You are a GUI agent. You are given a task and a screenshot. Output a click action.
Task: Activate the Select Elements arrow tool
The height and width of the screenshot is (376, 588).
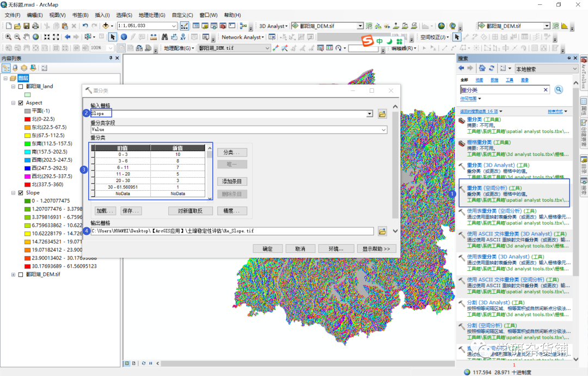coord(112,37)
